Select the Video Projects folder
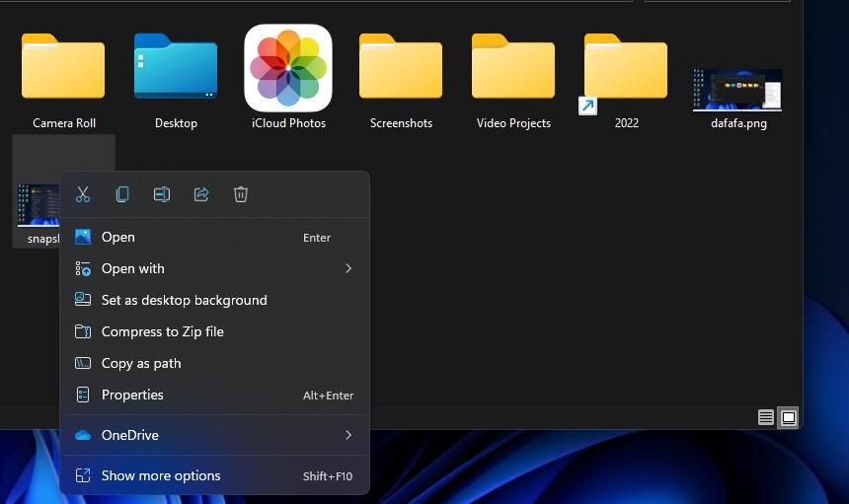This screenshot has width=849, height=504. coord(513,66)
